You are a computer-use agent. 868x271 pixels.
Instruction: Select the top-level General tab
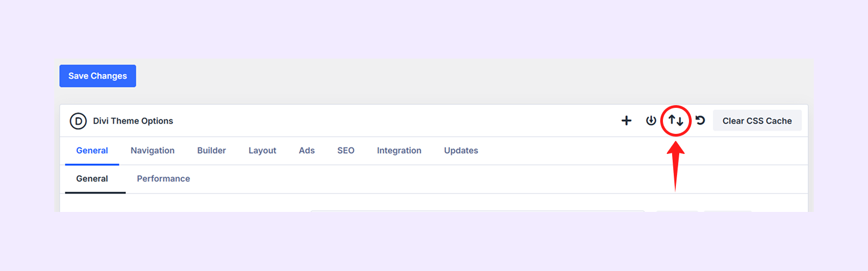click(x=92, y=151)
